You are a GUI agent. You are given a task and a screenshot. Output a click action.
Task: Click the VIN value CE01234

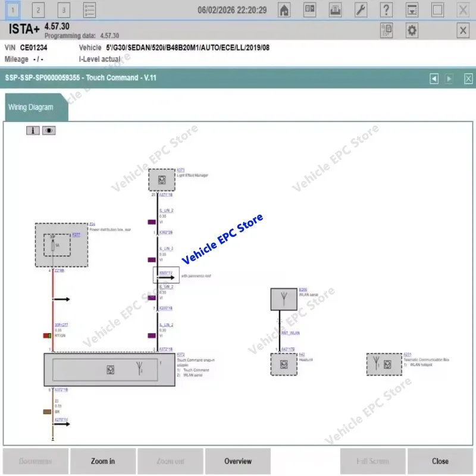[x=34, y=48]
